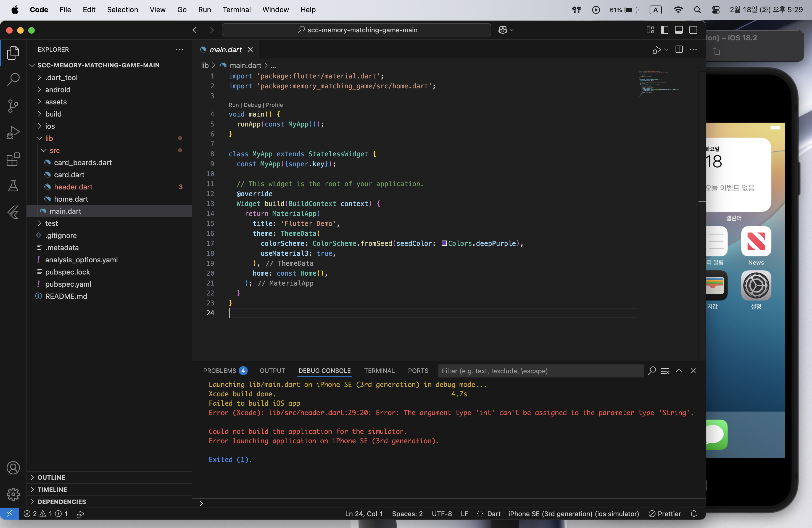Open the Accounts menu icon

click(x=13, y=468)
